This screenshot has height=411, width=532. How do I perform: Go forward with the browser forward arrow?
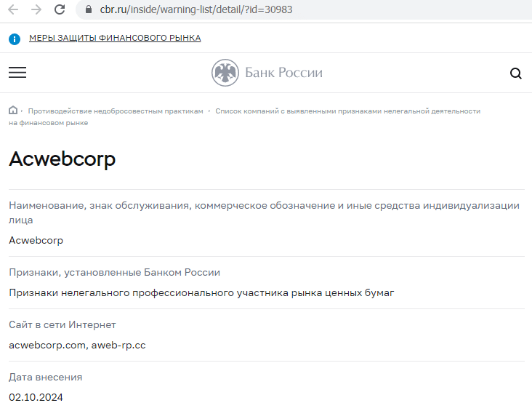click(36, 9)
